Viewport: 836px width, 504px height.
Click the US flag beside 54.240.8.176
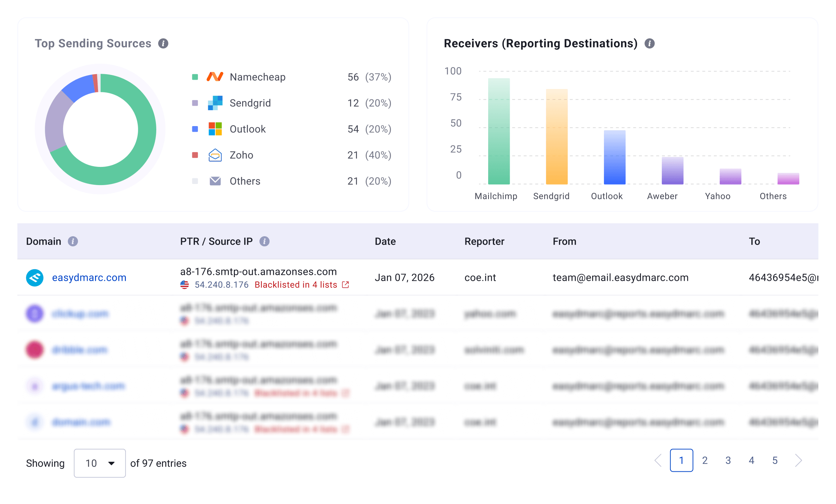[x=184, y=285]
